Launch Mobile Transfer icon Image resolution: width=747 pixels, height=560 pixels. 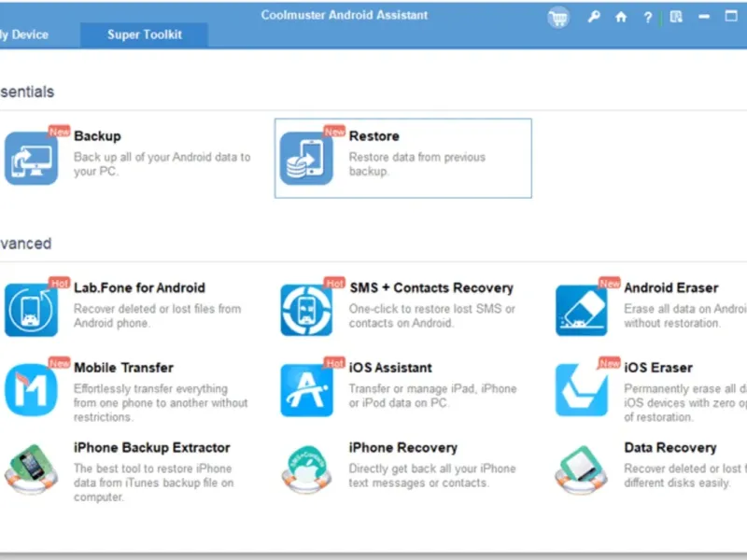pyautogui.click(x=31, y=390)
